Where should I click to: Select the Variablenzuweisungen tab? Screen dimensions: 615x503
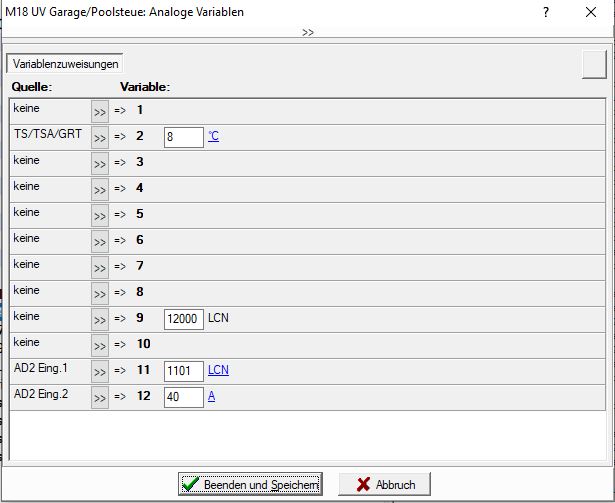[65, 64]
